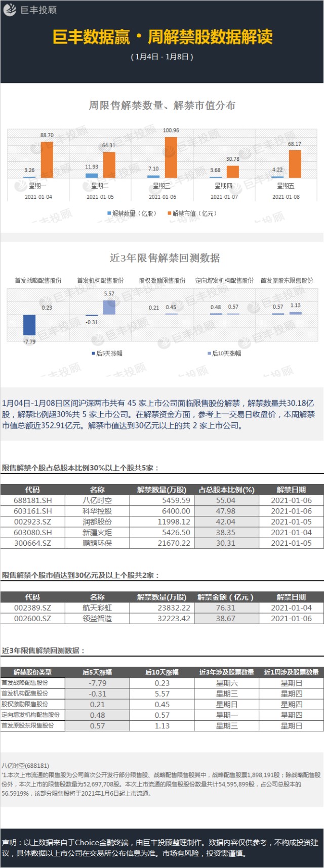Click the 后10天涨幅 chart legend marker

[209, 353]
